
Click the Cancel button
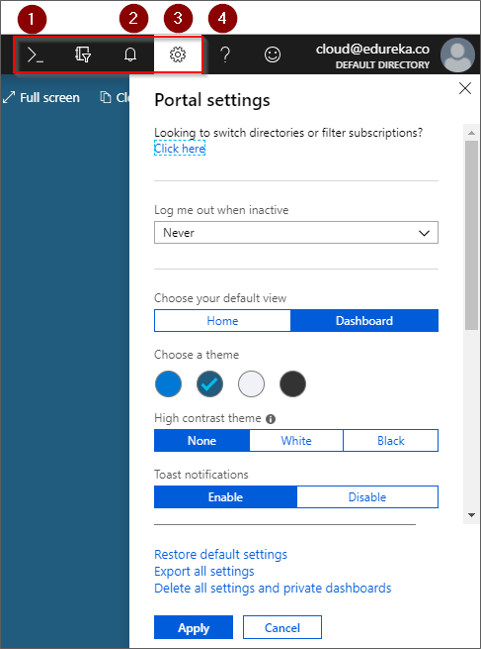pyautogui.click(x=282, y=627)
